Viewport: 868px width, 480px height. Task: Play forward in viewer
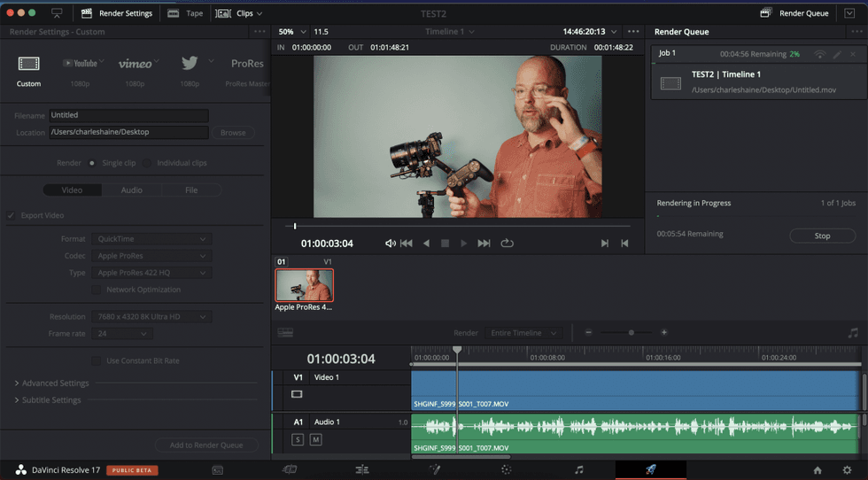point(464,243)
